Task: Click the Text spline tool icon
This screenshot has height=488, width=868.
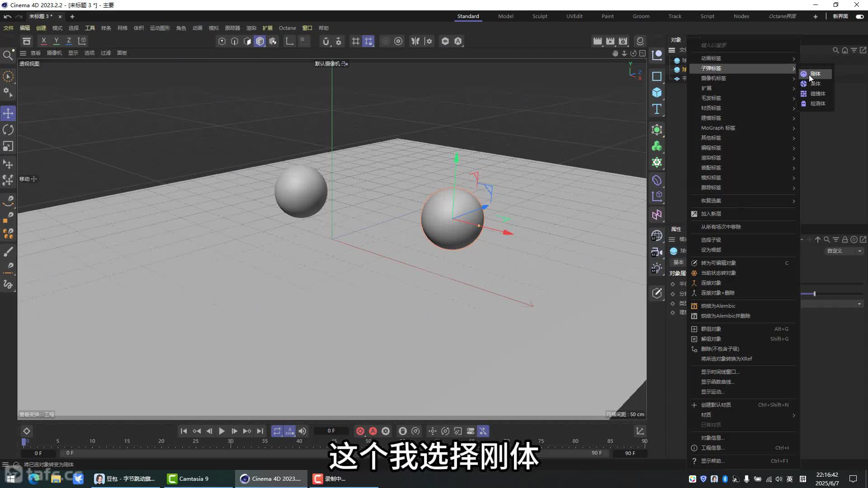Action: (657, 109)
